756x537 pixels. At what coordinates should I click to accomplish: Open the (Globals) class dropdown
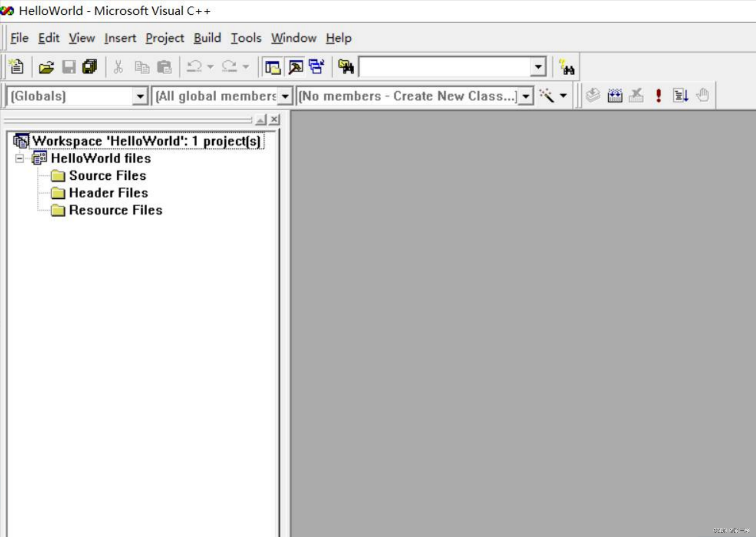(140, 96)
